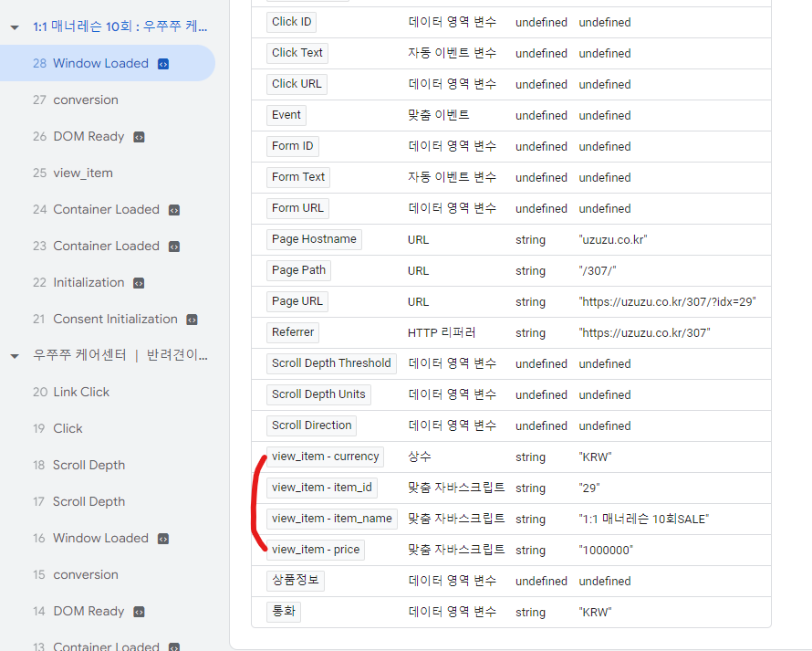Viewport: 812px width, 651px height.
Task: Click the code icon beside 21 Consent Initialization
Action: click(191, 319)
